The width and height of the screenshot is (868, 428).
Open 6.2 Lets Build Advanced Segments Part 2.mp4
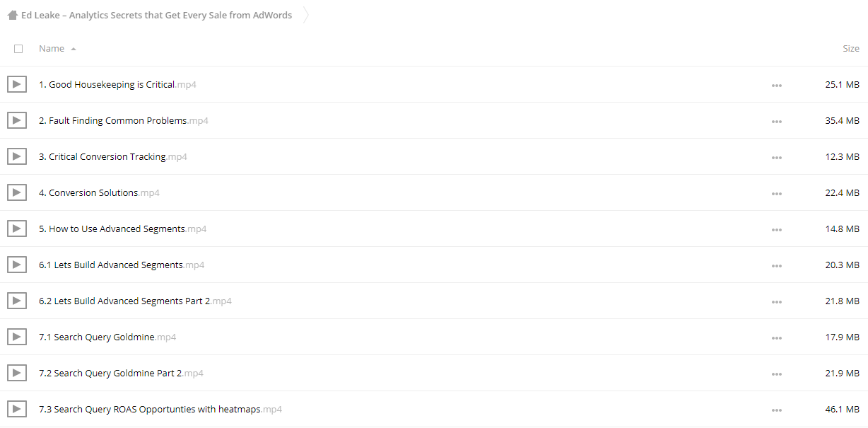[135, 301]
